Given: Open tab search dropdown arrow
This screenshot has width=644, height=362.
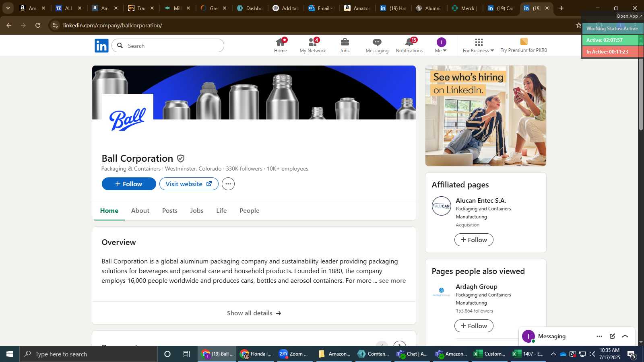Looking at the screenshot, I should (8, 8).
